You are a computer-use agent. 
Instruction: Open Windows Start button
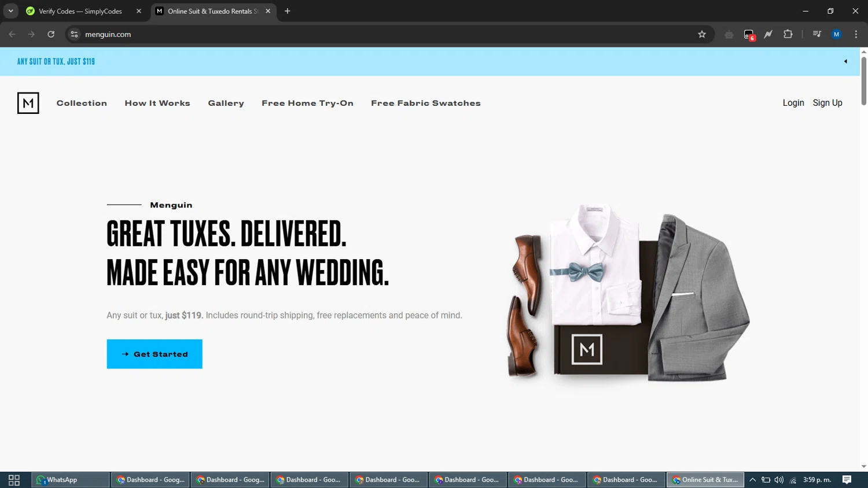tap(14, 480)
